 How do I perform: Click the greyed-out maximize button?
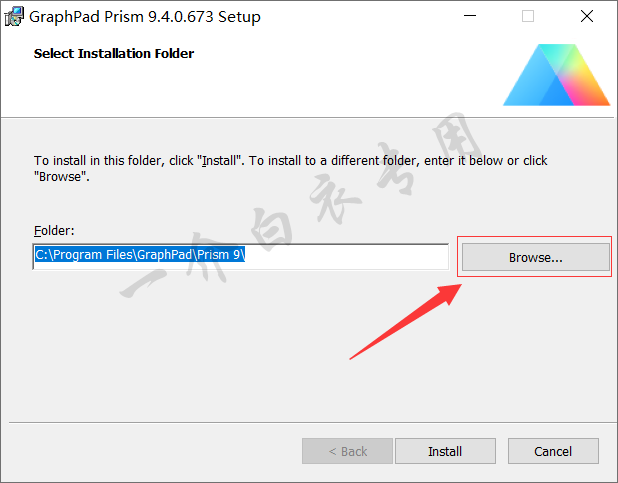click(528, 16)
